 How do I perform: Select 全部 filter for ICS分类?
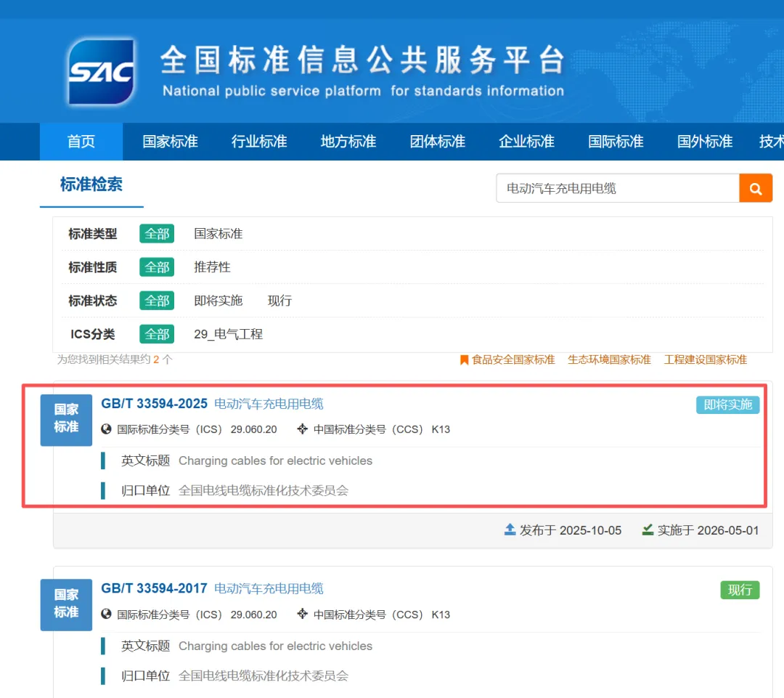tap(157, 334)
